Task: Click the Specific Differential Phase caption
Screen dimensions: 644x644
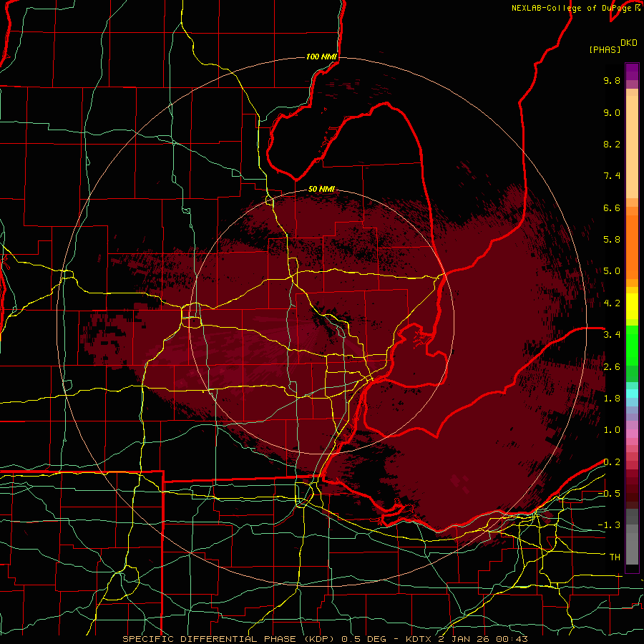Action: coord(325,639)
